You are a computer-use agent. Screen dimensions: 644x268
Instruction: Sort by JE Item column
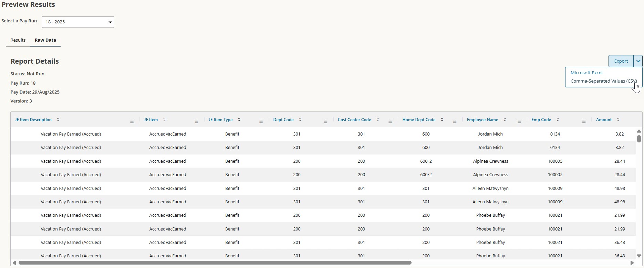pyautogui.click(x=164, y=120)
